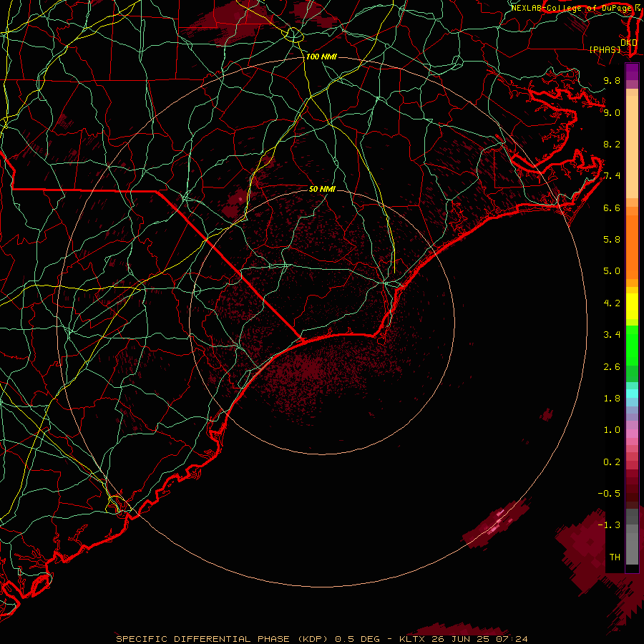Click the [PHAS] units label

605,50
